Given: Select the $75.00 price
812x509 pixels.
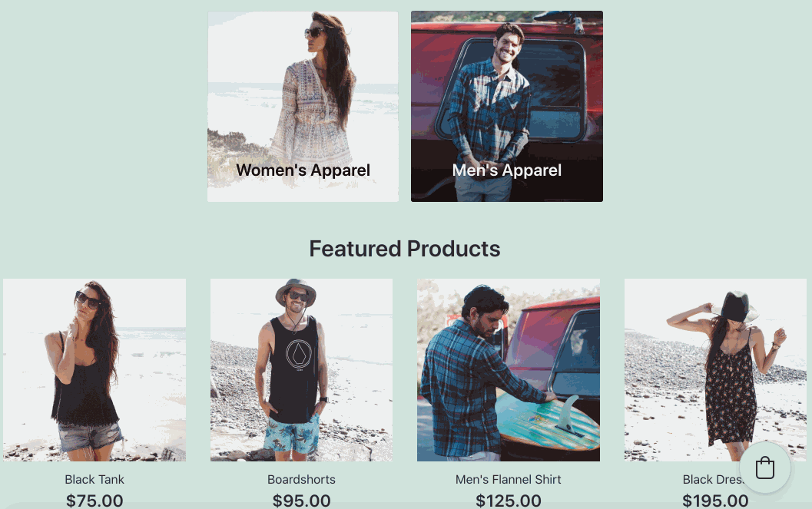Looking at the screenshot, I should (94, 501).
